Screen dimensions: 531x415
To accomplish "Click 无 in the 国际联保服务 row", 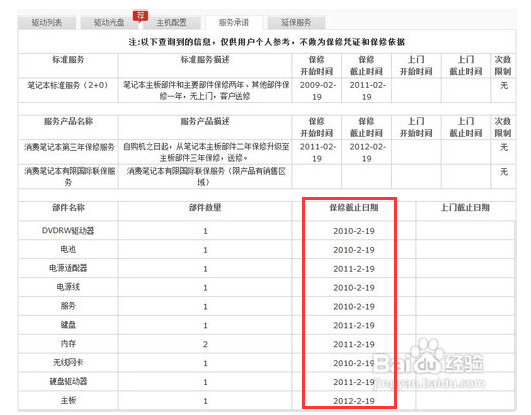I will (x=504, y=172).
